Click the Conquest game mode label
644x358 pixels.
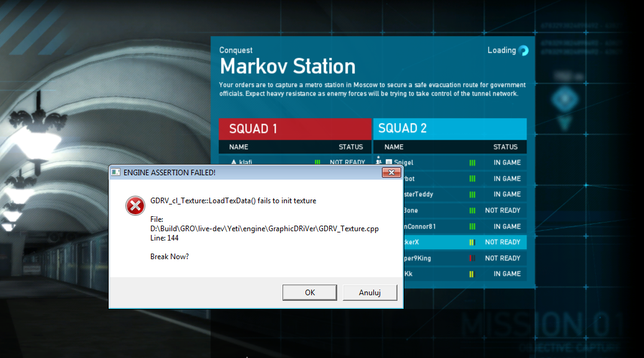(x=236, y=50)
